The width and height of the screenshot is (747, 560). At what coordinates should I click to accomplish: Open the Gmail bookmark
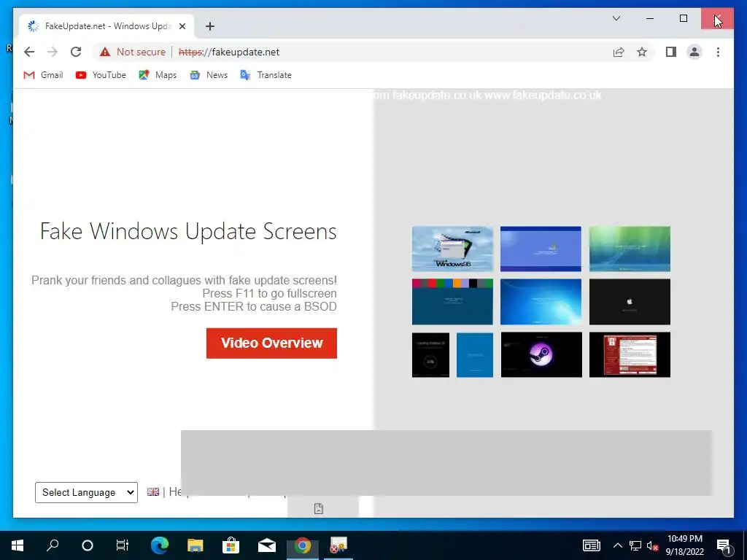(x=43, y=75)
